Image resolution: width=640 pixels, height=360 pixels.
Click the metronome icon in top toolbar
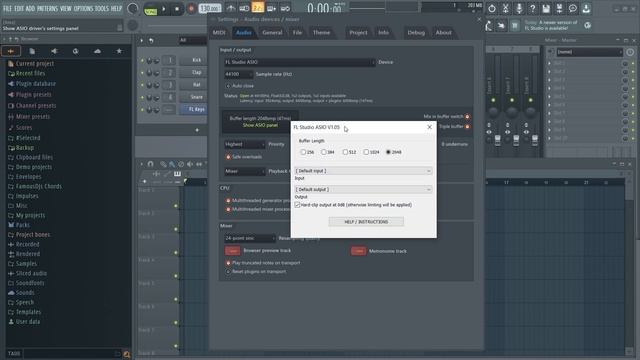(x=231, y=8)
